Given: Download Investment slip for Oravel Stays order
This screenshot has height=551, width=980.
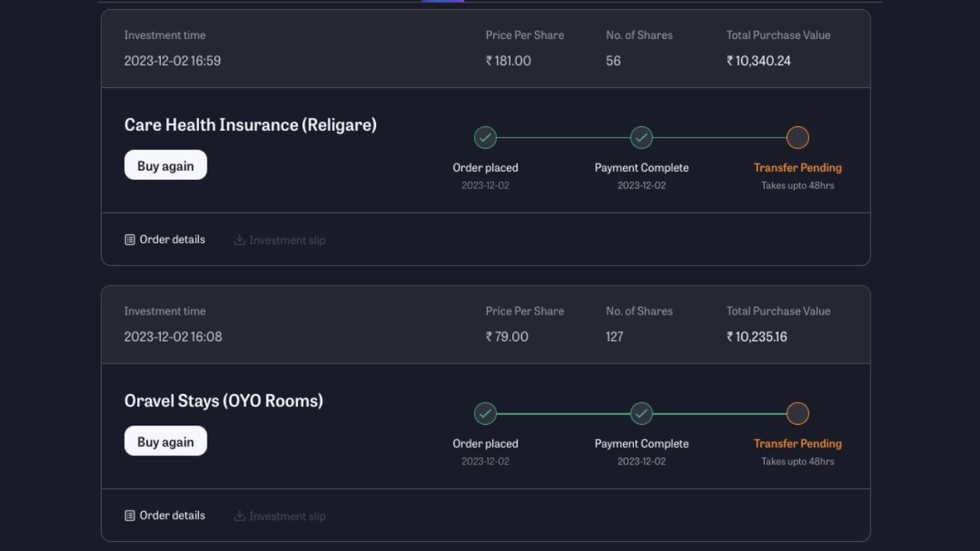Looking at the screenshot, I should point(279,517).
